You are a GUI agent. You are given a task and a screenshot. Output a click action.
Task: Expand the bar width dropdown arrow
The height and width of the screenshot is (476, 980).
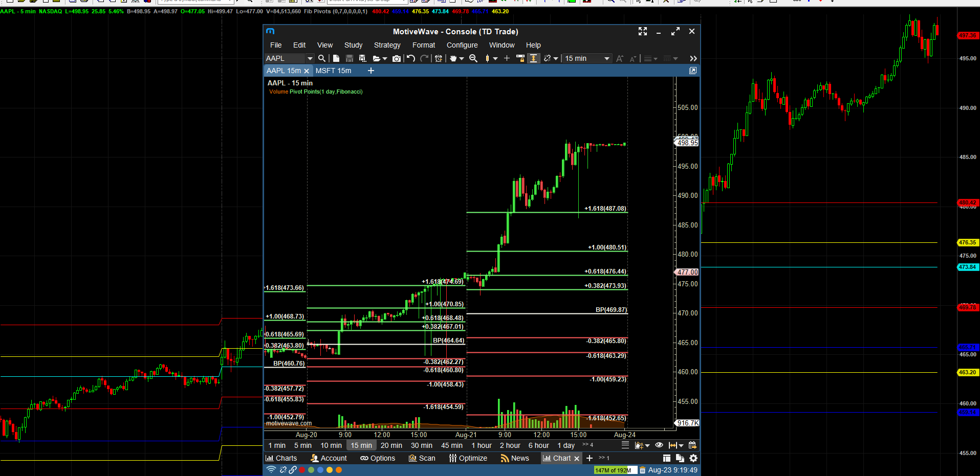tap(681, 446)
